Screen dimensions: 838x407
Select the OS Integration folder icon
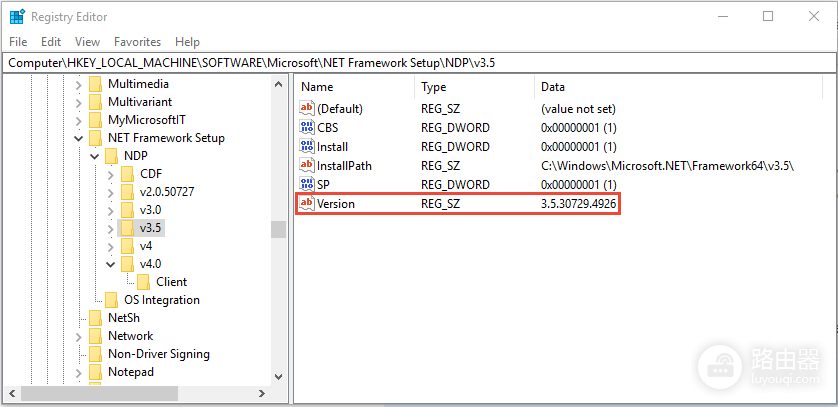tap(111, 300)
